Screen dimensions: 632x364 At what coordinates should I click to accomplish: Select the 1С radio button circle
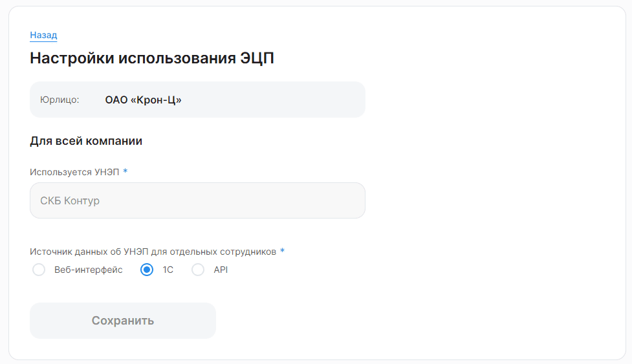[147, 270]
